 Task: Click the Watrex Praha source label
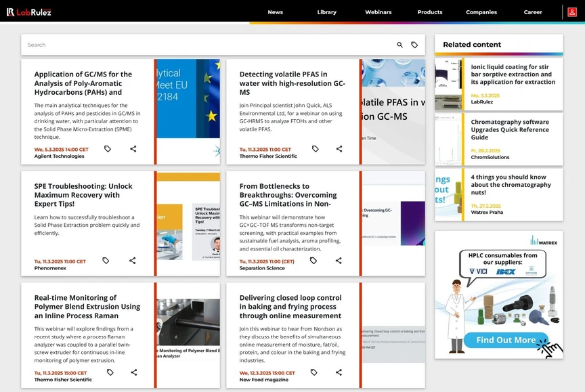[x=487, y=212]
